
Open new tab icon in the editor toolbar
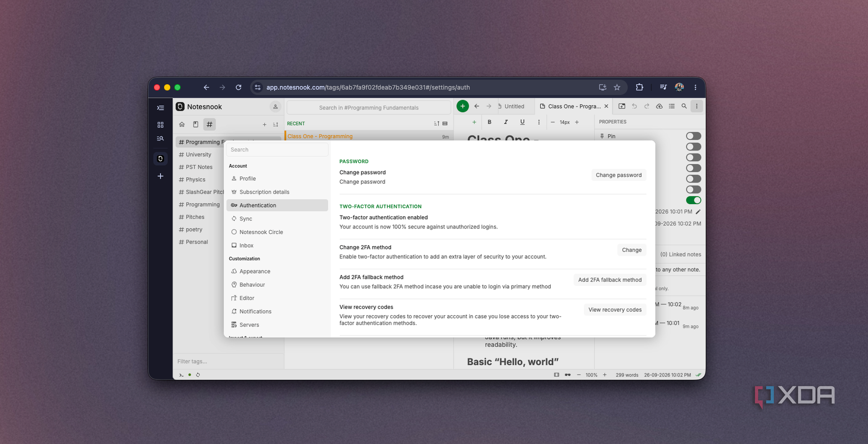[x=622, y=106]
